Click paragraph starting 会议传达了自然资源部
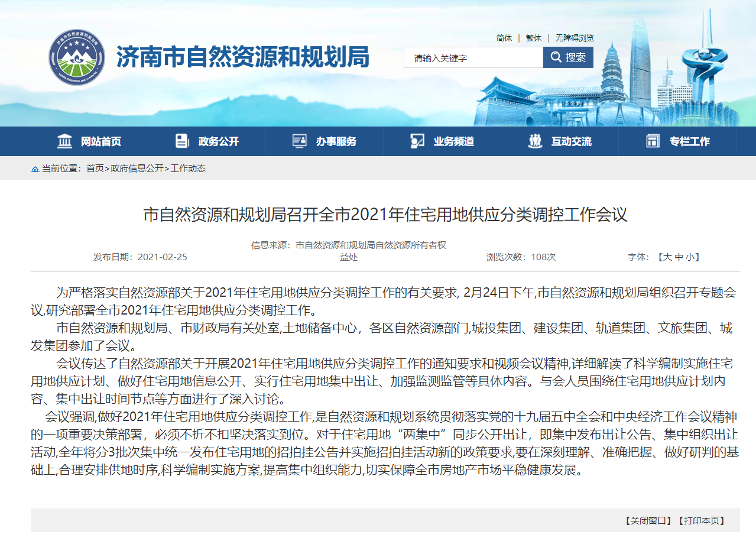Viewport: 756px width, 541px height. pyautogui.click(x=382, y=380)
